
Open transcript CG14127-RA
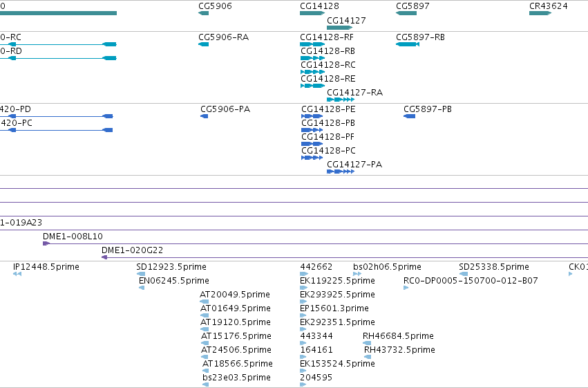pyautogui.click(x=354, y=93)
